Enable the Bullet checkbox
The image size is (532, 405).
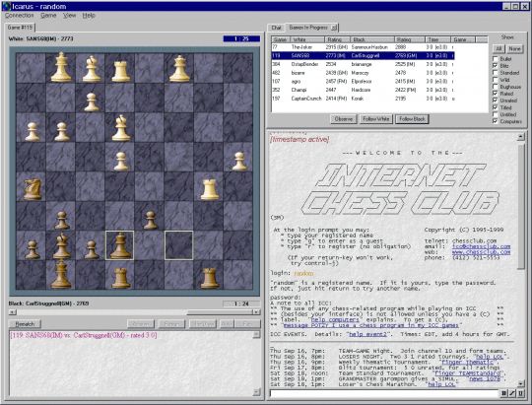point(495,59)
